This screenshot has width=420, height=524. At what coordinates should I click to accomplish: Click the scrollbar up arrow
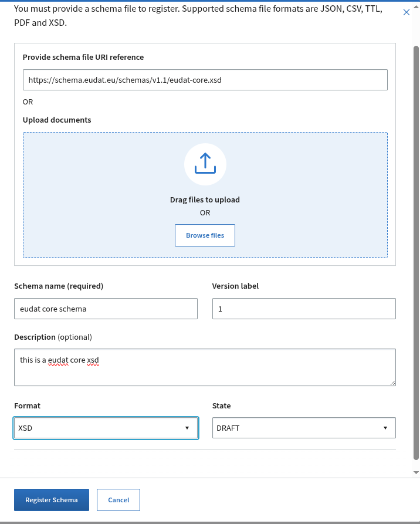tap(416, 6)
